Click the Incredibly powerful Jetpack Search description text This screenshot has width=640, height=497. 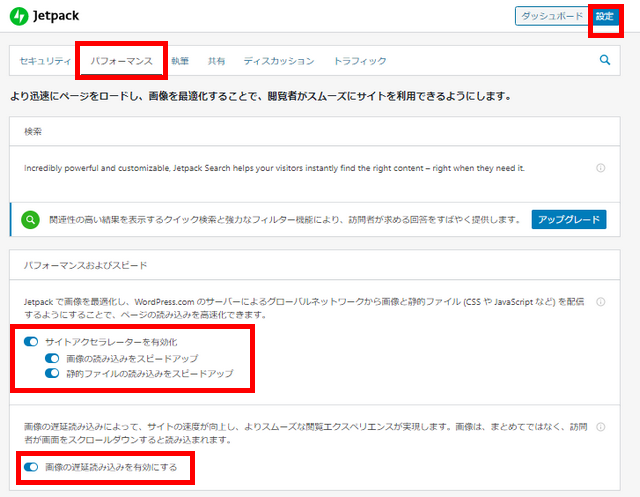click(274, 168)
